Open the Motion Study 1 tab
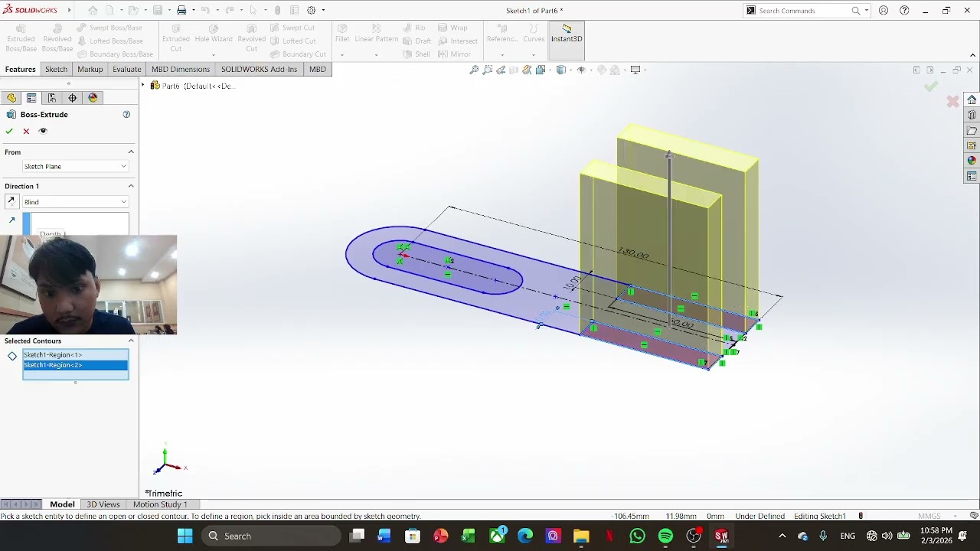 pyautogui.click(x=160, y=504)
